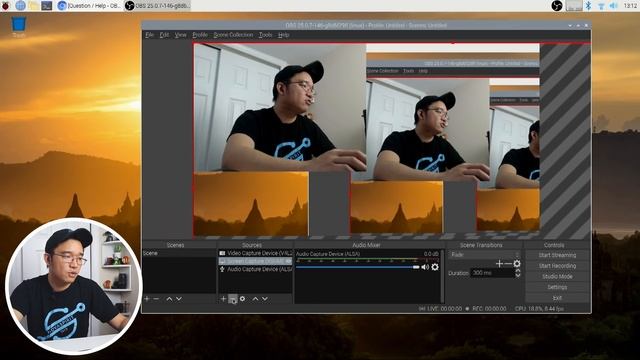
Task: Open the Profile menu
Action: pyautogui.click(x=200, y=35)
